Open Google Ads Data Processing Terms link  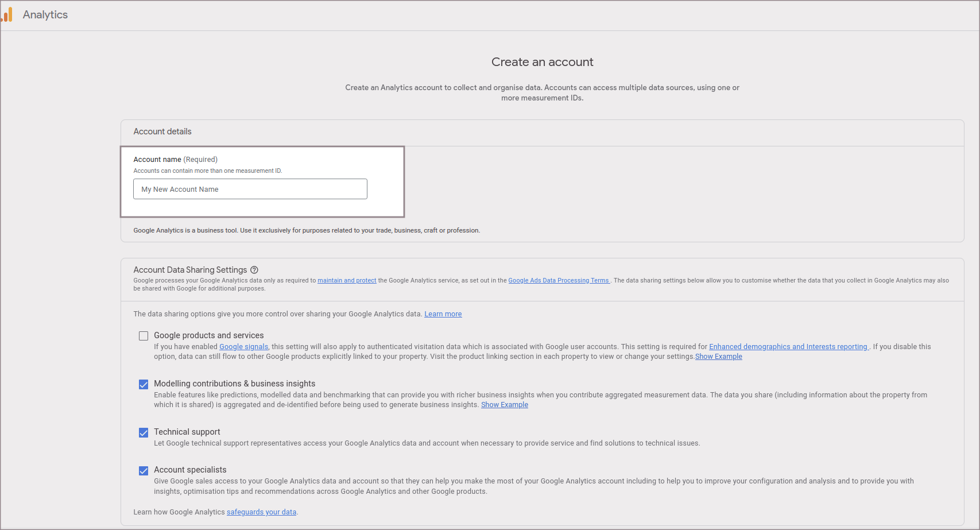(x=558, y=281)
